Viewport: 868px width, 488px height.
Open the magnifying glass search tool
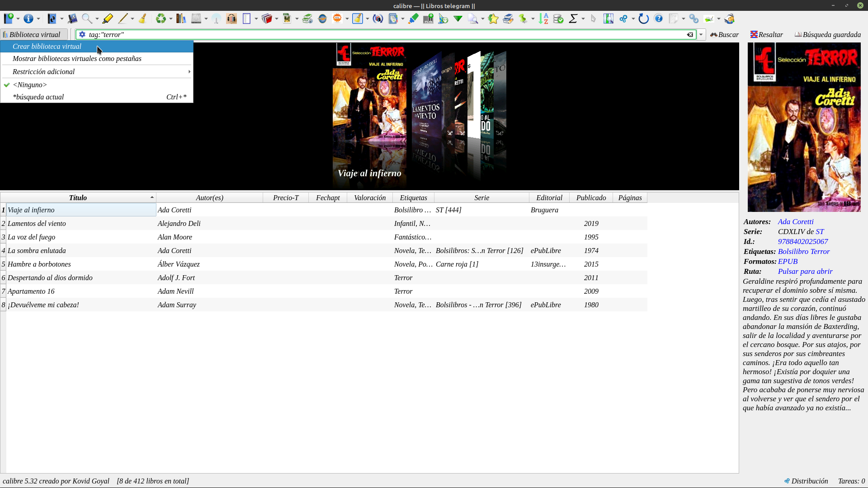tap(87, 19)
